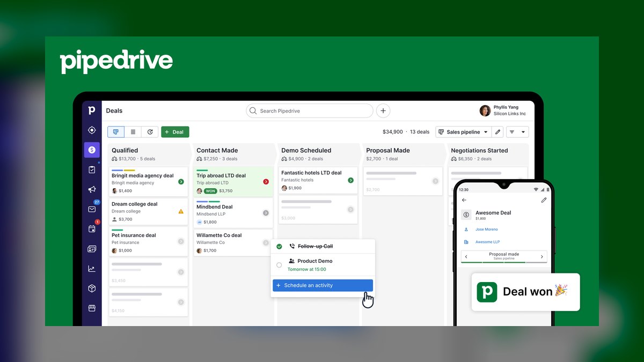Click gray arrow on Willamette Co deal
The width and height of the screenshot is (644, 362).
pos(266,242)
